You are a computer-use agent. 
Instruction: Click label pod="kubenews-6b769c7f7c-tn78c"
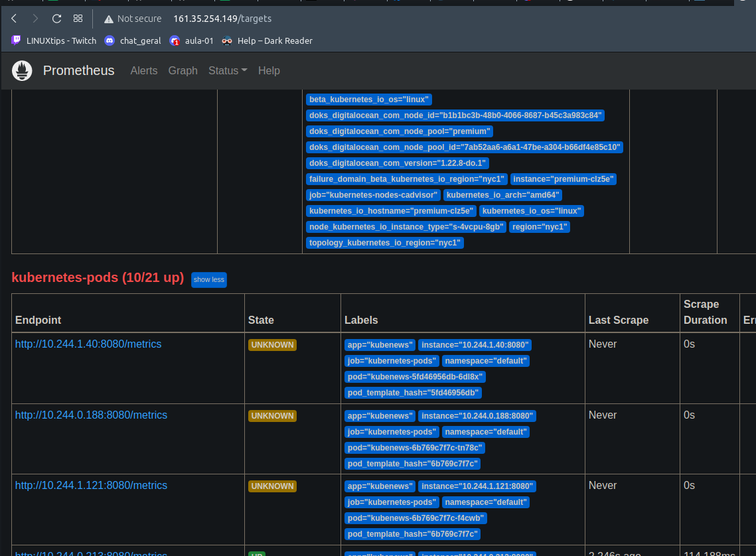[415, 448]
